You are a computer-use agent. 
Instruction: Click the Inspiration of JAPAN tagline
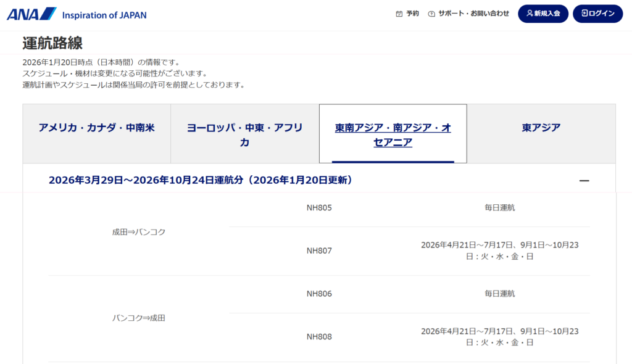coord(104,15)
